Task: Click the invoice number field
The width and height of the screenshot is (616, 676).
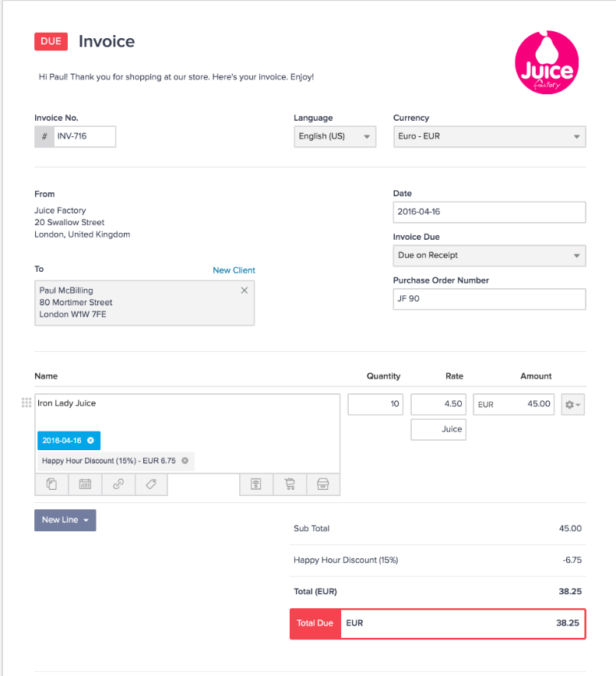Action: pyautogui.click(x=83, y=136)
